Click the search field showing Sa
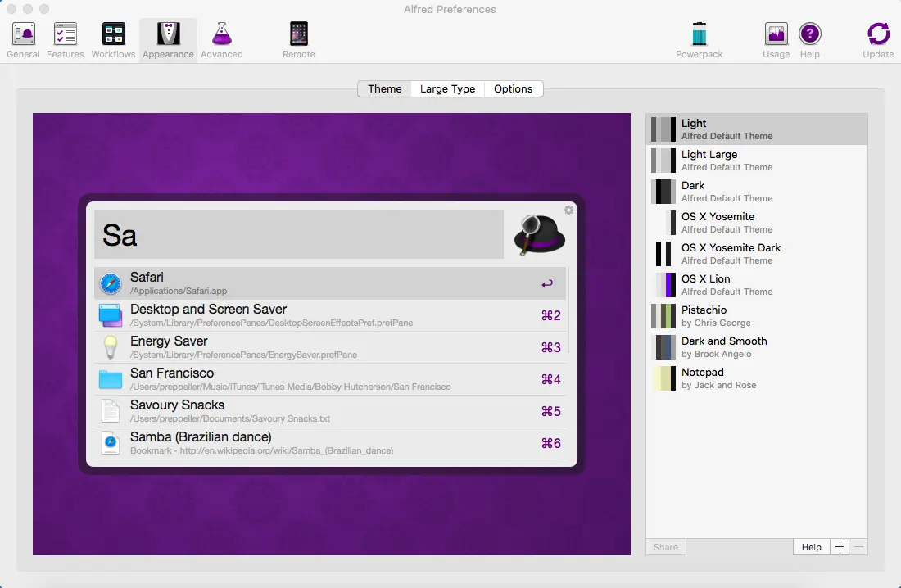This screenshot has width=901, height=588. pos(299,234)
